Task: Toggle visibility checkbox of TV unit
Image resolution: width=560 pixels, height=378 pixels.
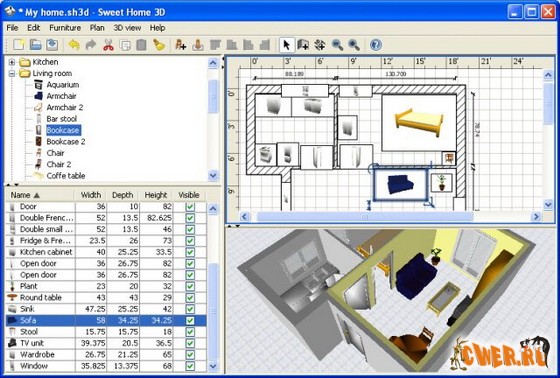Action: [190, 343]
